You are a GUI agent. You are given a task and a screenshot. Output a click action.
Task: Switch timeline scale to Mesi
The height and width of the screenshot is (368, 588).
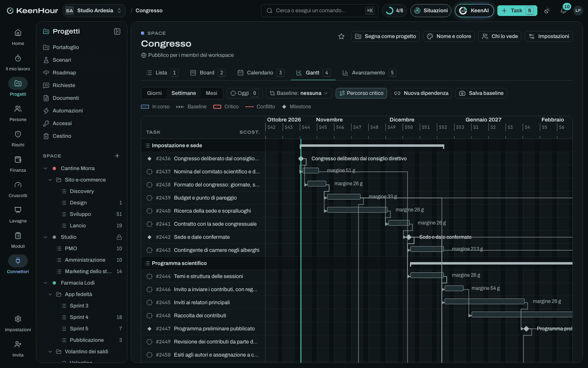pos(212,93)
